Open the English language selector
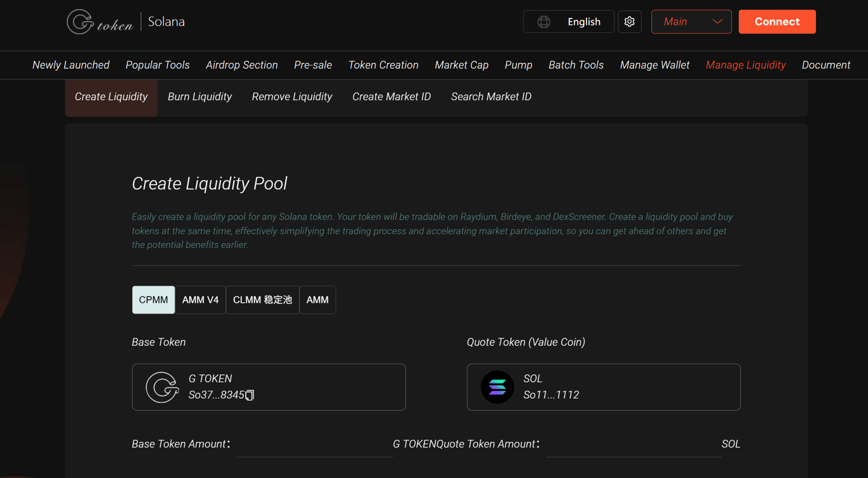Viewport: 868px width, 478px height. click(x=569, y=22)
